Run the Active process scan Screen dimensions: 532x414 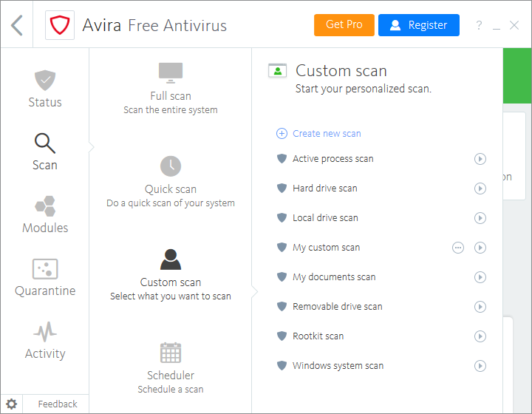[x=480, y=159]
